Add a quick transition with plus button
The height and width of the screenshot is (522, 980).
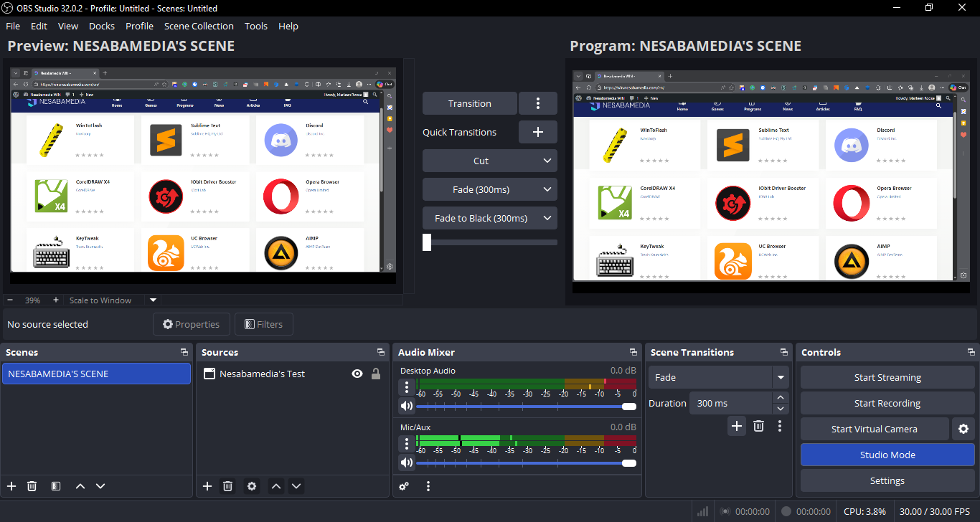537,132
